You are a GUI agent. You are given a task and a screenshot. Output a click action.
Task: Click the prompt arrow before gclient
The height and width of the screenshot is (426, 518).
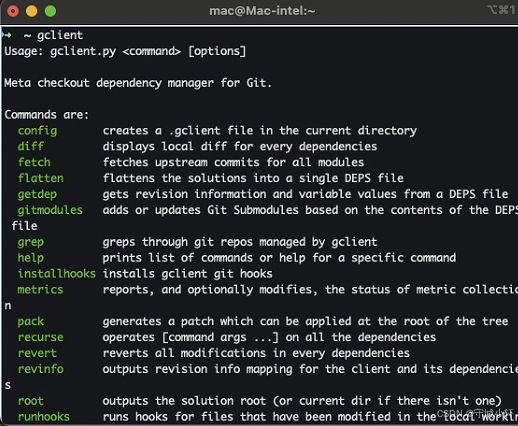pos(7,35)
